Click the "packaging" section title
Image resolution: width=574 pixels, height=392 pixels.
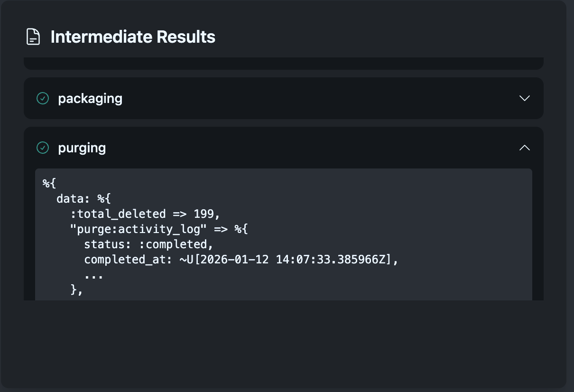point(90,98)
